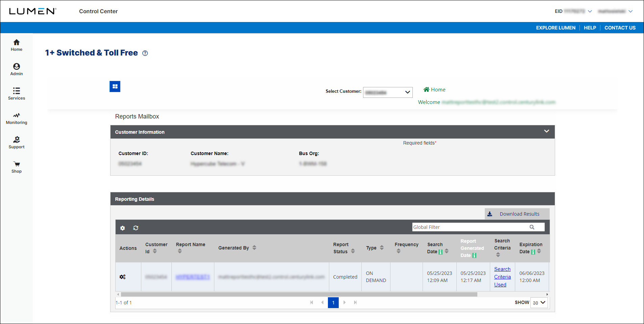Open the Shop sidebar section

click(x=16, y=167)
